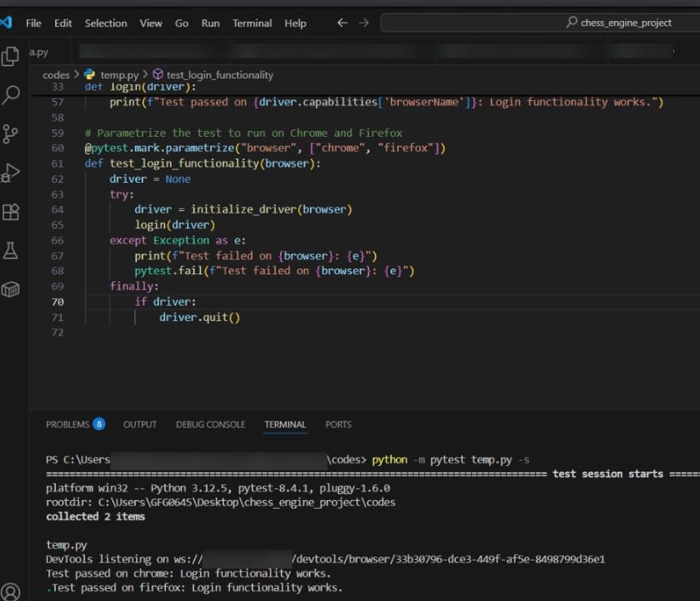Image resolution: width=700 pixels, height=601 pixels.
Task: Open the Testing flask view
Action: coord(11,251)
